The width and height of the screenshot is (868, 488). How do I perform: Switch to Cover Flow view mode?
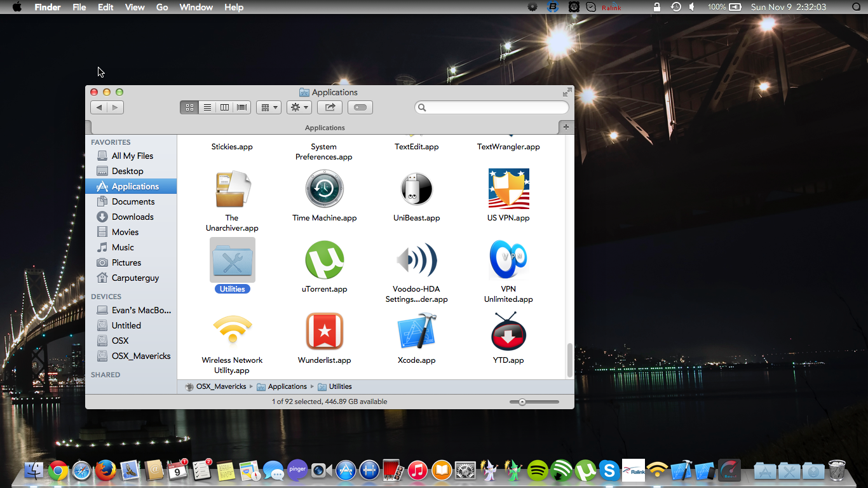(x=242, y=107)
